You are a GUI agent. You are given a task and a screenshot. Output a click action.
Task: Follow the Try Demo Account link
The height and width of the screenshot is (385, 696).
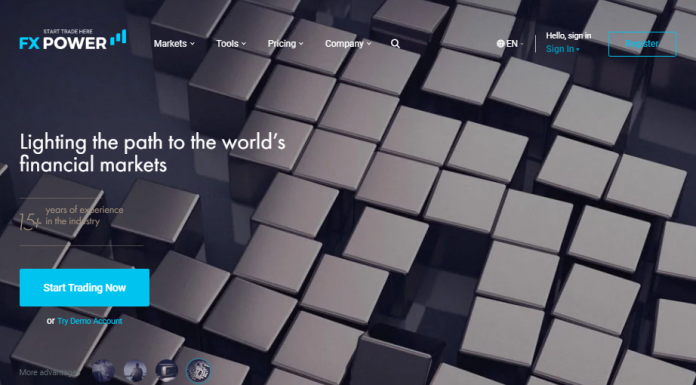pos(90,321)
